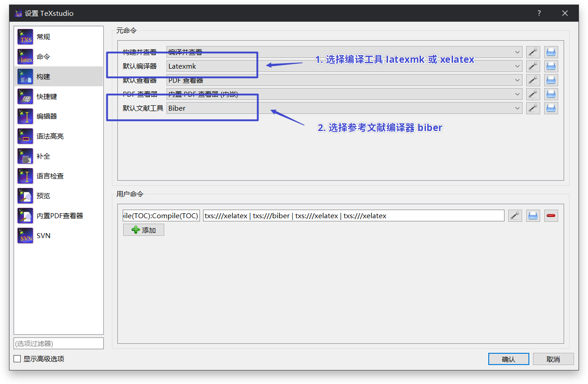Click the blue icon for 默认查看器 row
Image resolution: width=588 pixels, height=384 pixels.
coord(551,80)
